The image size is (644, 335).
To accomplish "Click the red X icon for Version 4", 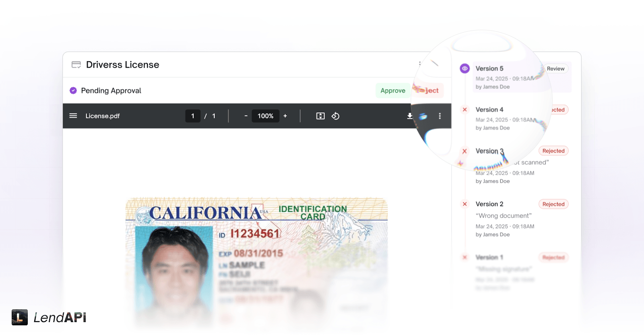I will tap(465, 110).
